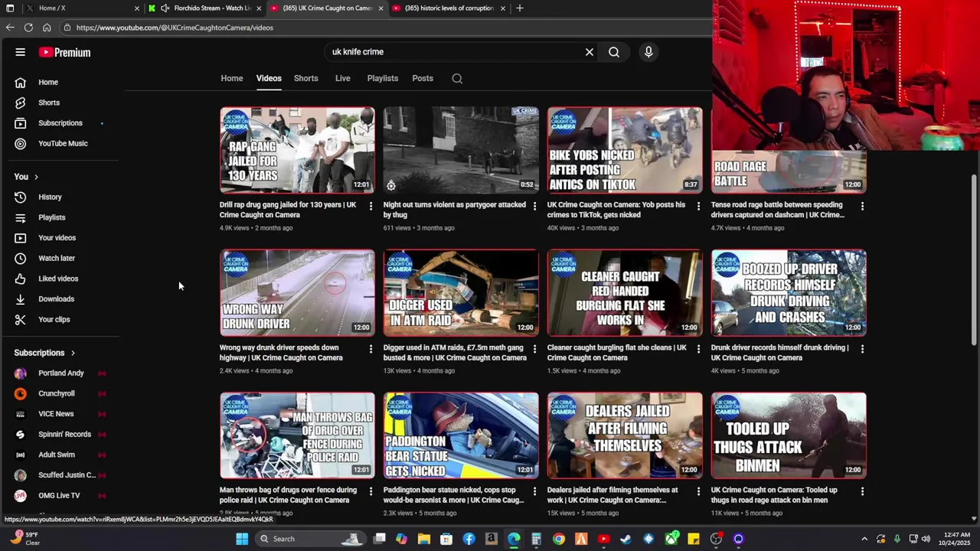The image size is (980, 551).
Task: Switch to channel Playlists tab
Action: [383, 78]
